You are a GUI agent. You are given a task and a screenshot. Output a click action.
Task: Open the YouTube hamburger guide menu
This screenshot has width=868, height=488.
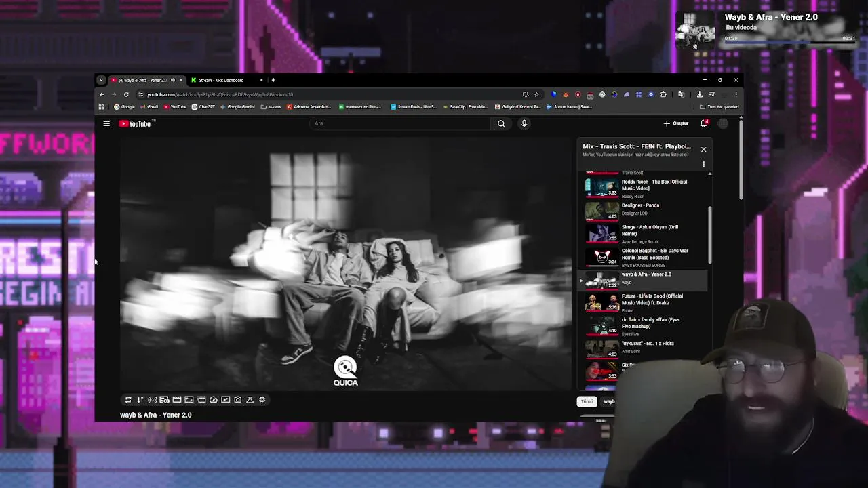pos(106,123)
